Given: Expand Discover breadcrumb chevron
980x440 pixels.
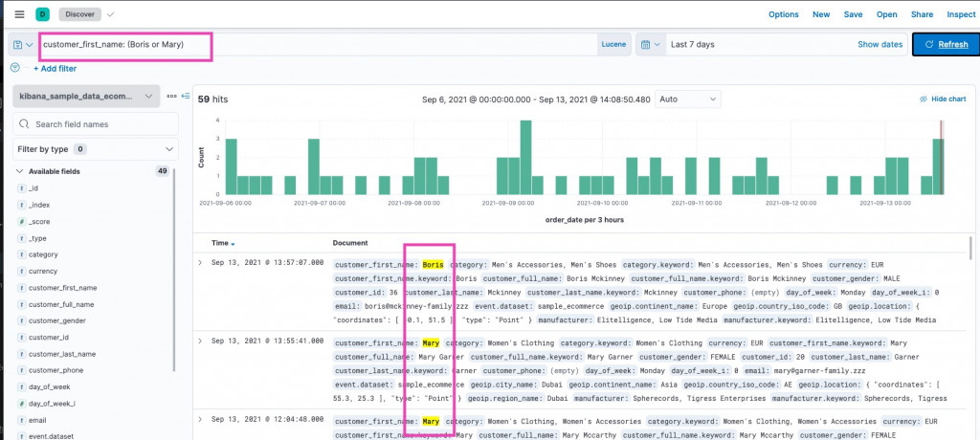Looking at the screenshot, I should pos(111,13).
